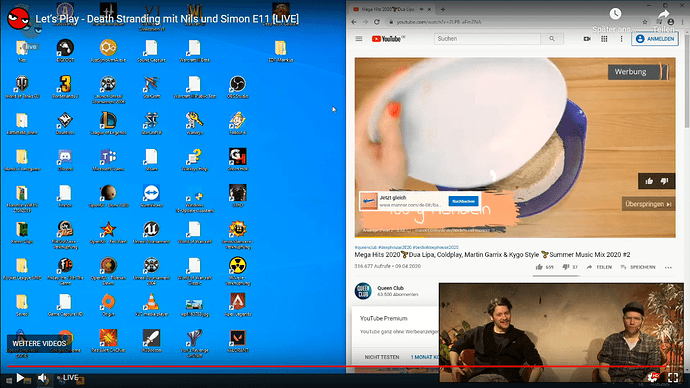Click the Nicht testen button
The image size is (690, 388).
pos(382,357)
